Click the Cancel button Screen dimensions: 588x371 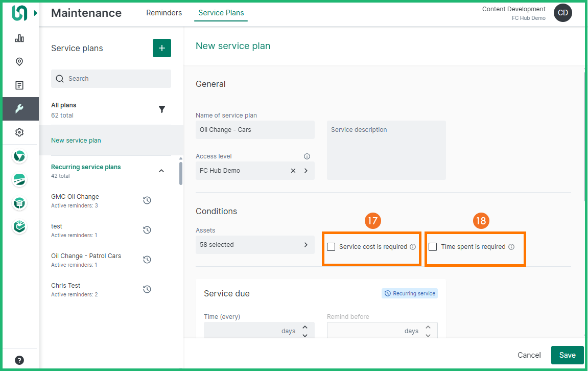click(529, 355)
